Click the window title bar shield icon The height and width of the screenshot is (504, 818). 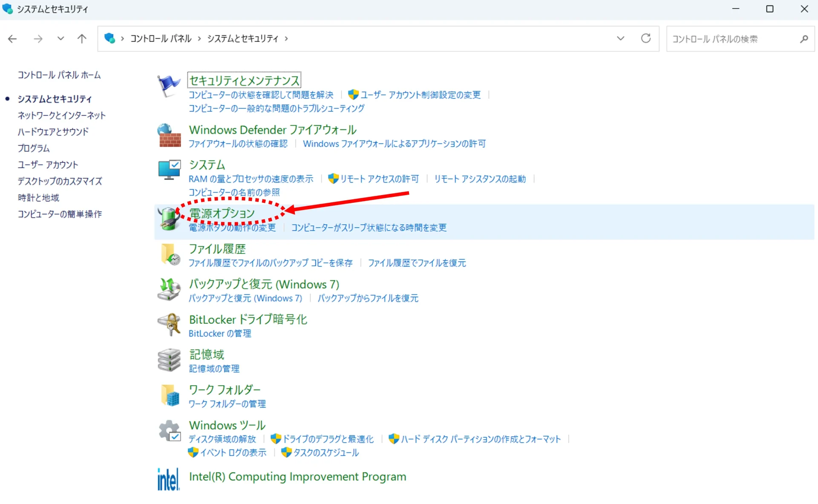coord(8,9)
